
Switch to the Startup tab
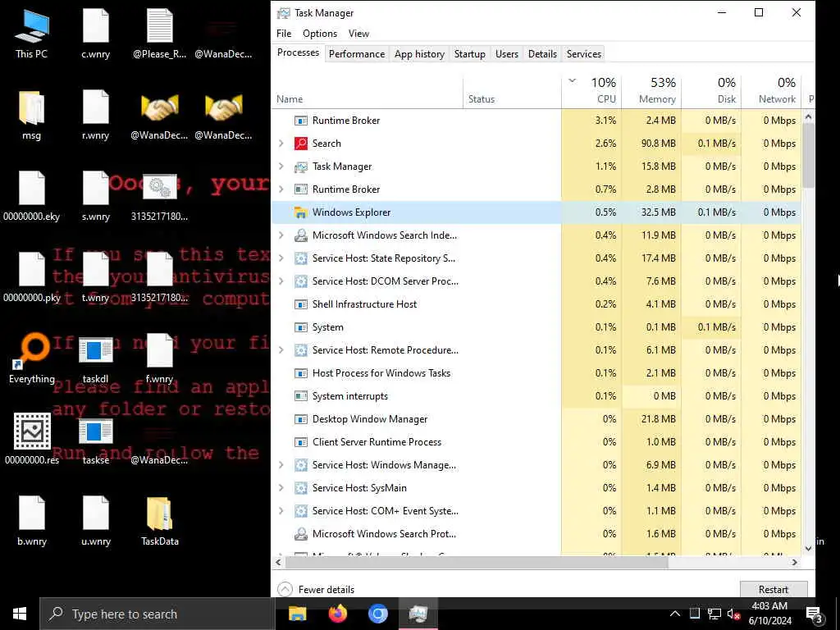[470, 54]
